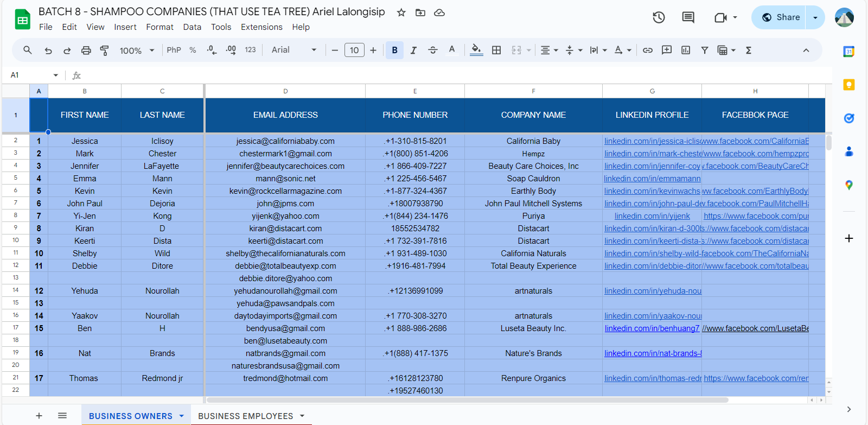The height and width of the screenshot is (425, 868).
Task: Format as PhP currency
Action: (174, 50)
